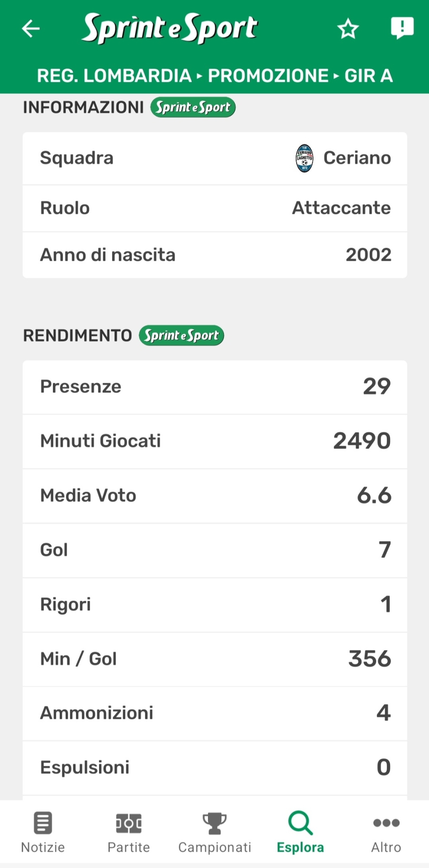Tap the Sprint e Sport header logo
This screenshot has width=429, height=868.
170,28
